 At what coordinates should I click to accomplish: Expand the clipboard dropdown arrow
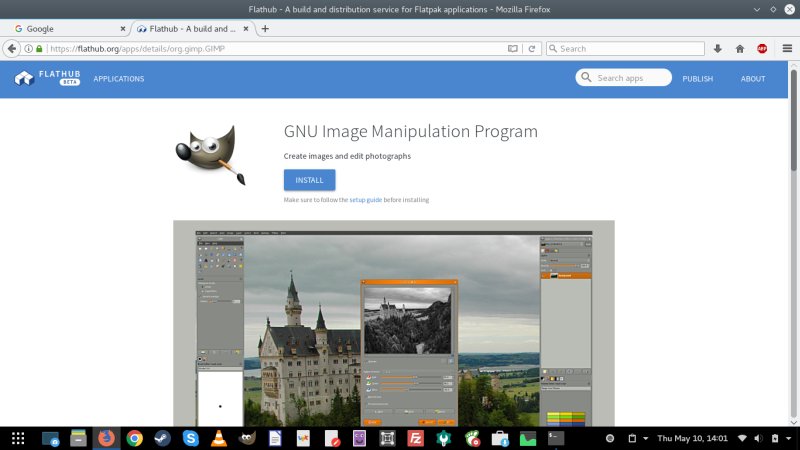click(645, 438)
